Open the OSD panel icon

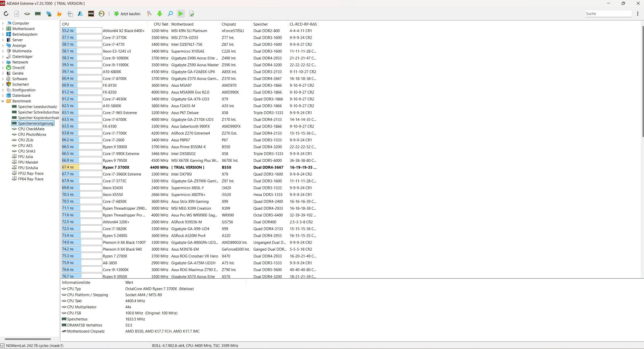click(x=91, y=14)
